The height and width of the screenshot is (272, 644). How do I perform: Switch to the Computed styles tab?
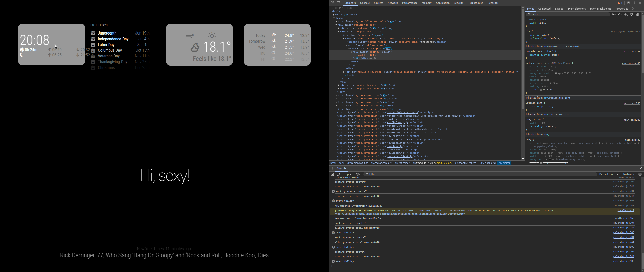544,9
